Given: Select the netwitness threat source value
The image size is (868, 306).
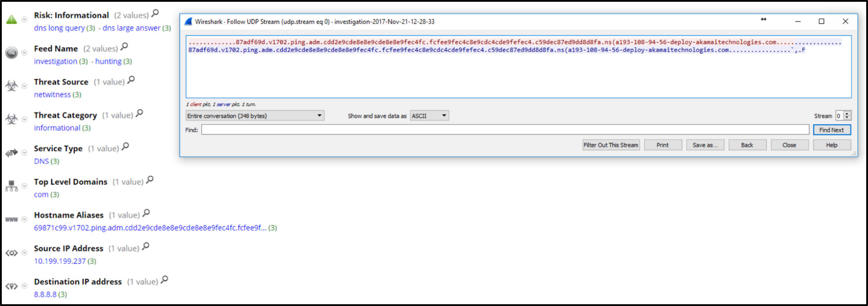Looking at the screenshot, I should (x=52, y=94).
